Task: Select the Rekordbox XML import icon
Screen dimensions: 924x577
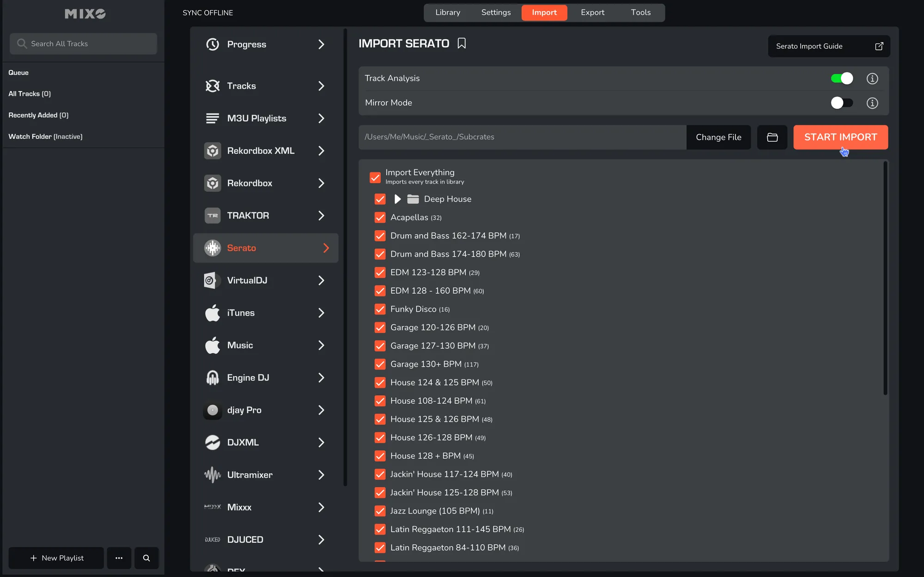Action: tap(213, 151)
